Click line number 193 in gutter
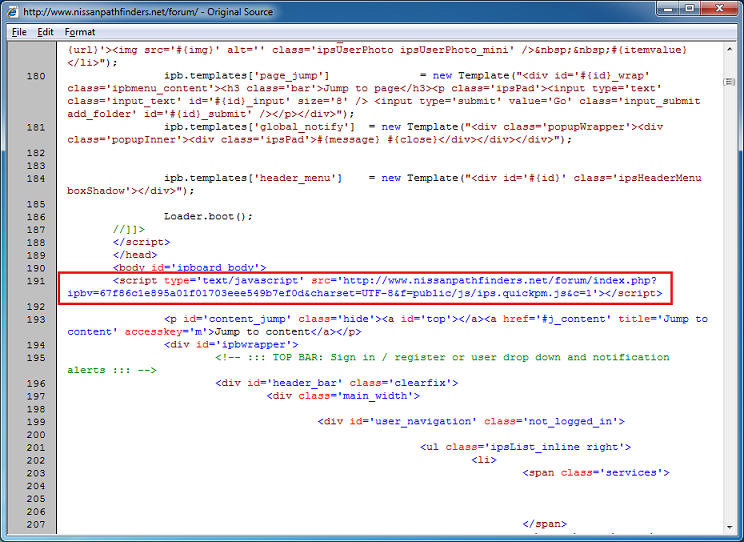The image size is (744, 542). [x=36, y=319]
